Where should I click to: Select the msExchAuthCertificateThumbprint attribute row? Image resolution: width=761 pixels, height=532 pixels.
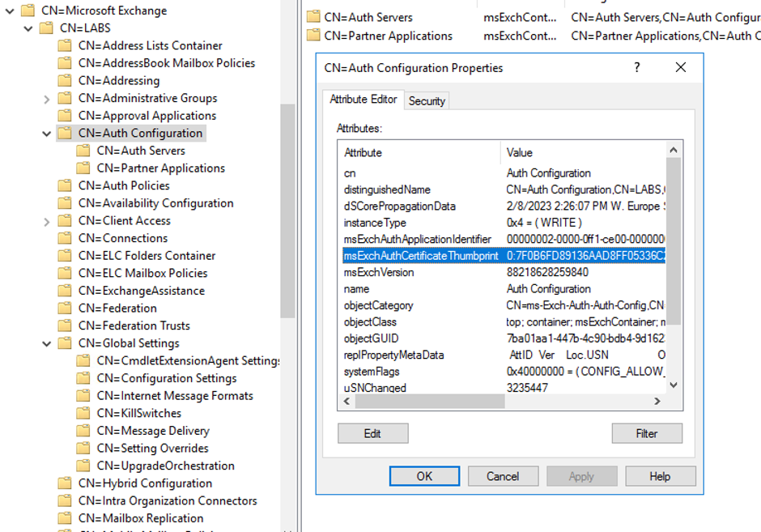click(504, 256)
